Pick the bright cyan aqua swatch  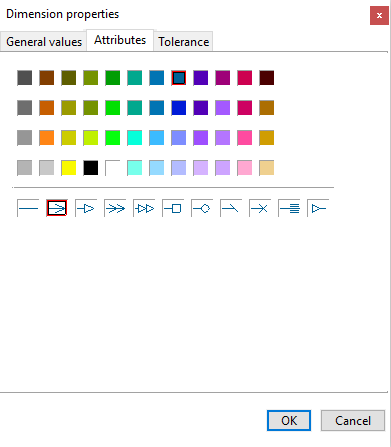[x=135, y=138]
